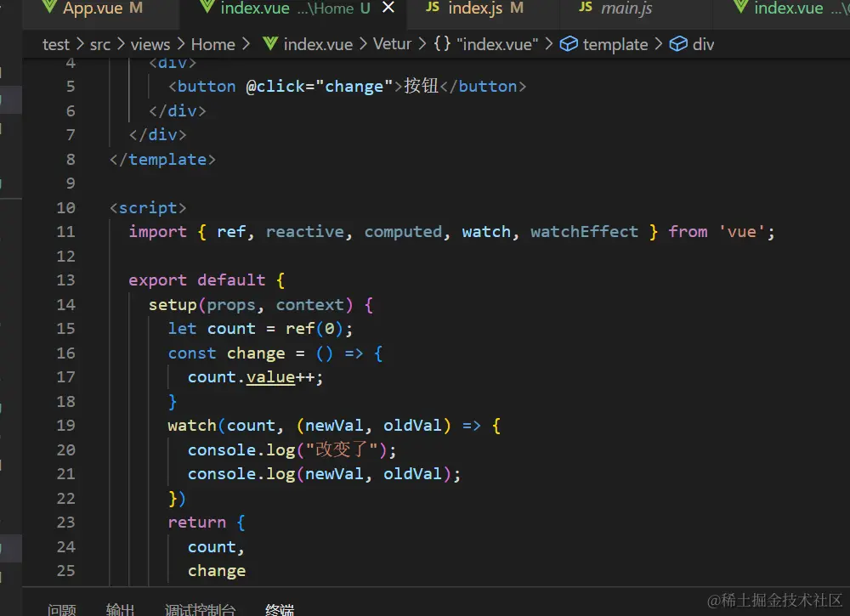Viewport: 850px width, 616px height.
Task: Click line number 5 in the gutter
Action: click(x=71, y=87)
